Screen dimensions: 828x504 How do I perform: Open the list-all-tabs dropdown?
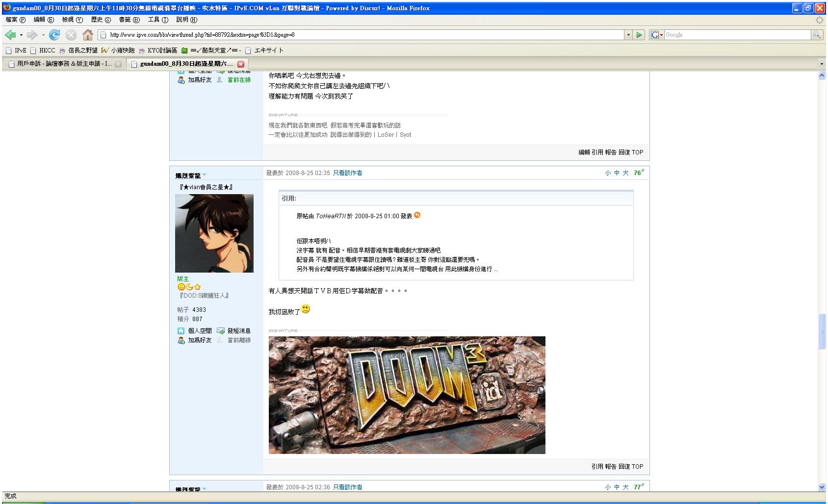coord(822,64)
